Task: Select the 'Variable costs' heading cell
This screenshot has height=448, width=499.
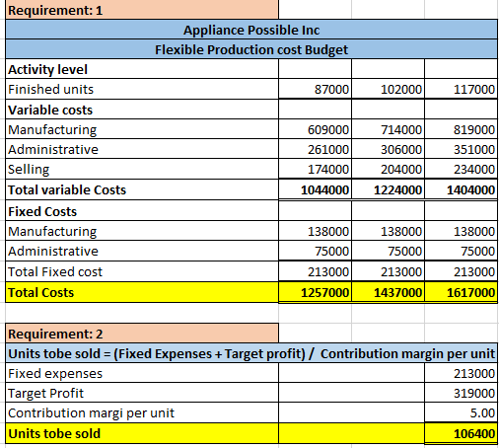Action: coord(142,110)
